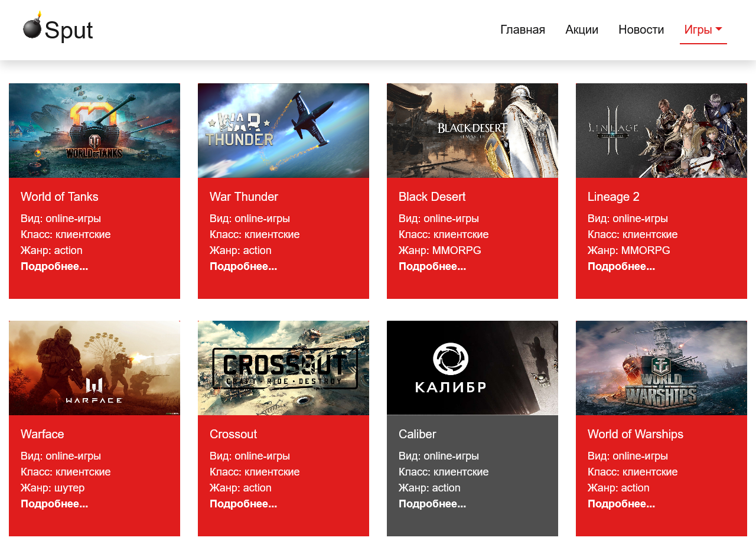Open Подробнее for World of Warships
This screenshot has width=756, height=544.
coord(621,504)
